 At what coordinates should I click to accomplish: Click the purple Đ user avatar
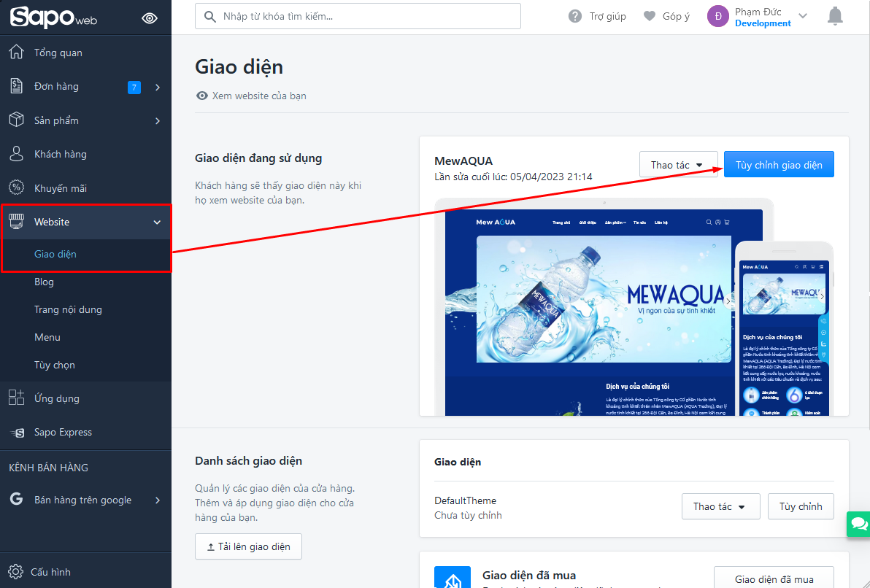coord(718,17)
